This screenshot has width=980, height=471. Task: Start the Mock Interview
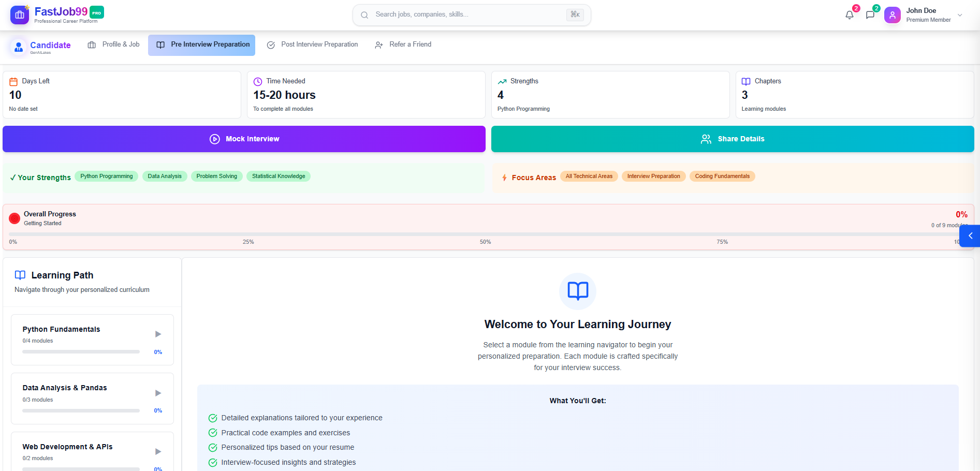click(x=244, y=139)
